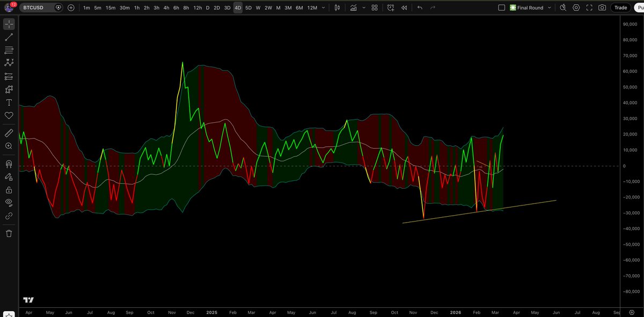Image resolution: width=644 pixels, height=317 pixels.
Task: Undo the last chart action
Action: [x=420, y=8]
